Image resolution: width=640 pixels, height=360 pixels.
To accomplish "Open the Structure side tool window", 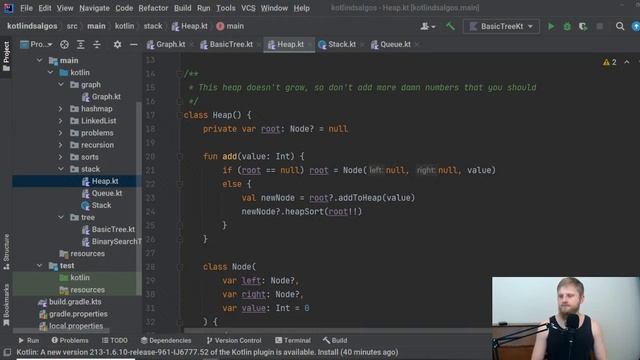I will click(x=6, y=252).
